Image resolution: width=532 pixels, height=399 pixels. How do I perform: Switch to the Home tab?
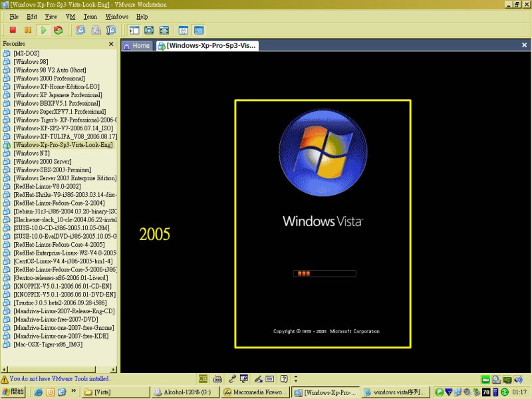(x=137, y=46)
